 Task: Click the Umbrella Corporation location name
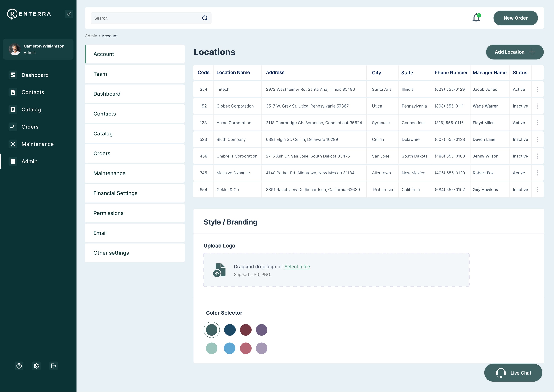[x=237, y=156]
